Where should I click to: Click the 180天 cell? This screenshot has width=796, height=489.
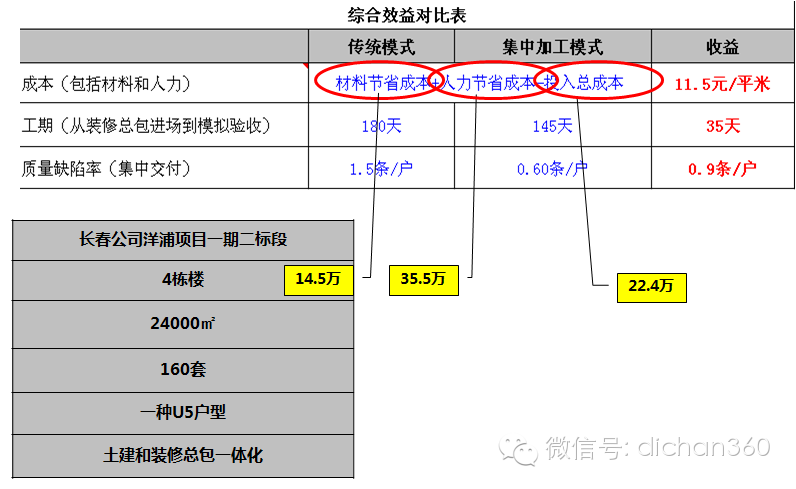point(381,126)
